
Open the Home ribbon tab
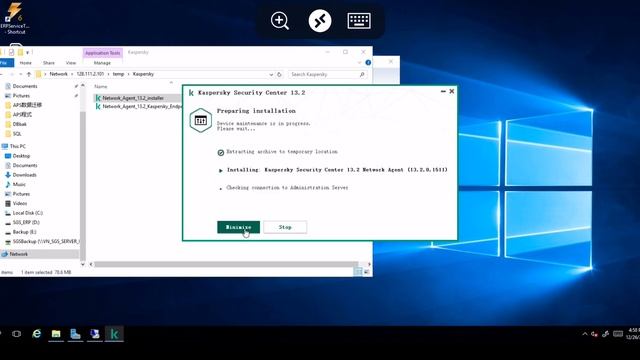25,63
